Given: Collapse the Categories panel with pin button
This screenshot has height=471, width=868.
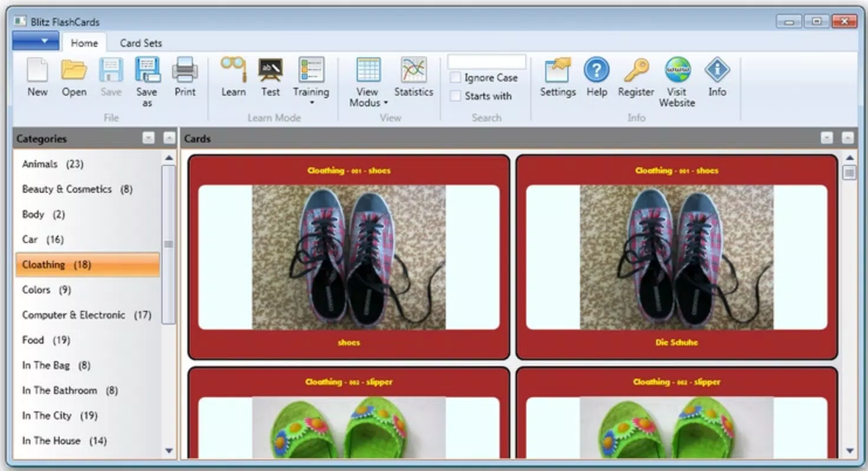Looking at the screenshot, I should coord(169,138).
